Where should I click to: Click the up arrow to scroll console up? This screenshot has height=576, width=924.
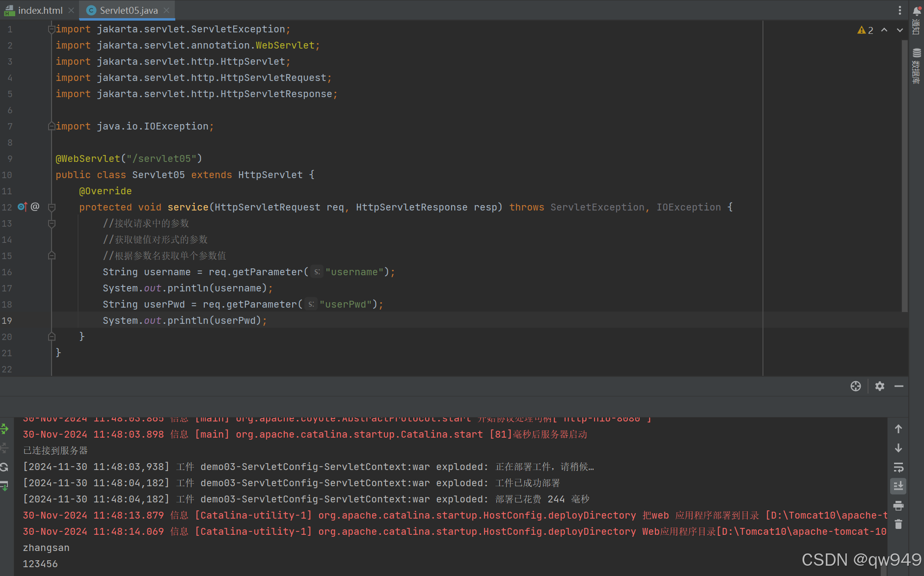898,429
